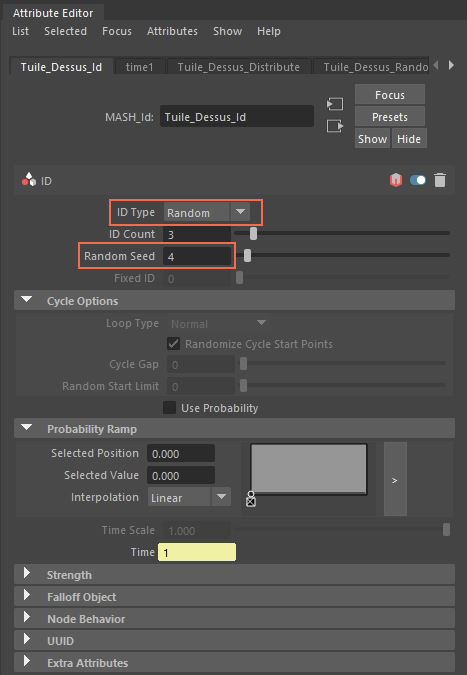Delete ramp key with the x box
Image resolution: width=467 pixels, height=675 pixels.
(251, 502)
